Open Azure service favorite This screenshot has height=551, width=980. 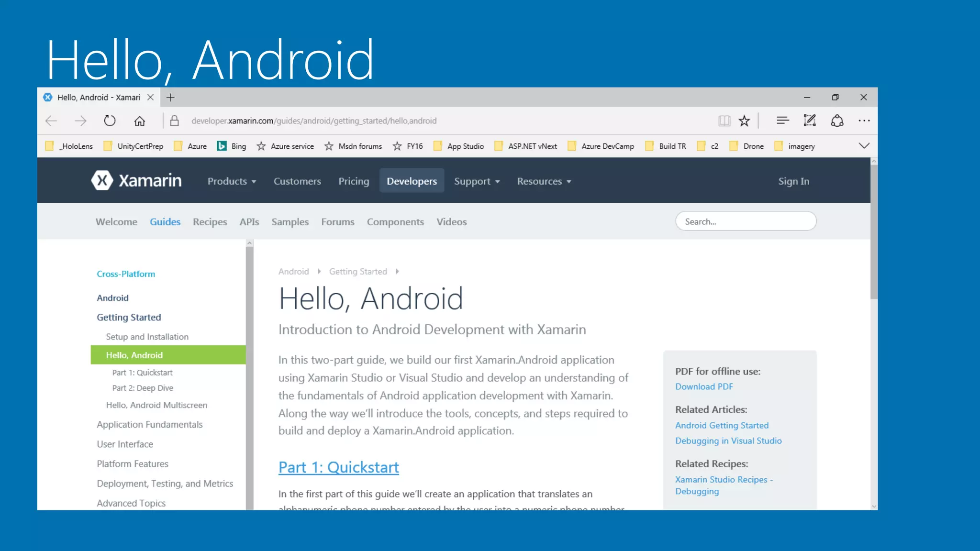[285, 146]
